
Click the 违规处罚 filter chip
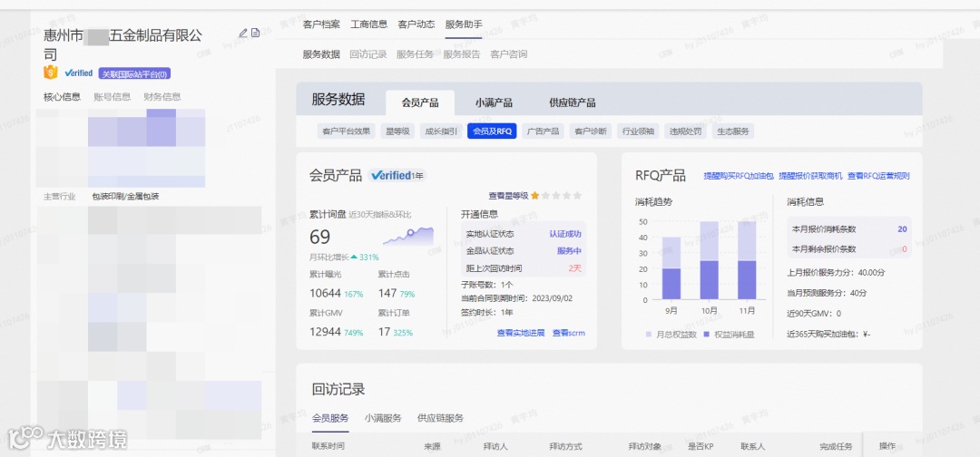686,131
